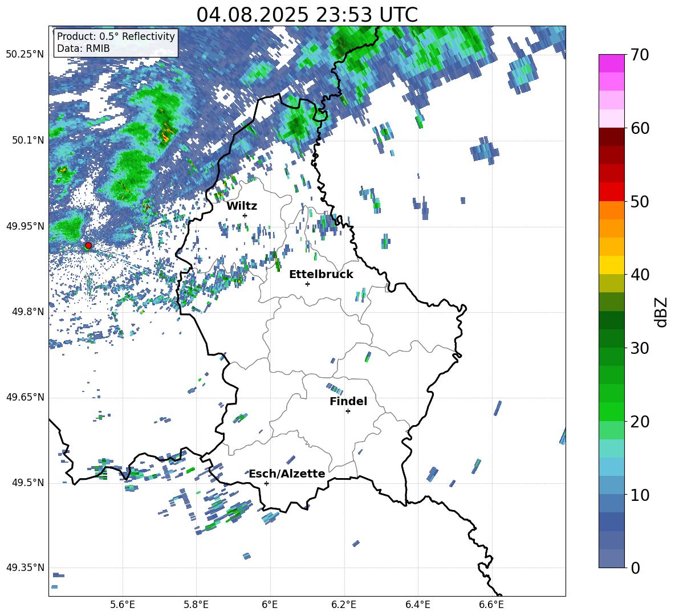The image size is (675, 616).
Task: Click the magenta top segment of colorbar
Action: point(612,63)
